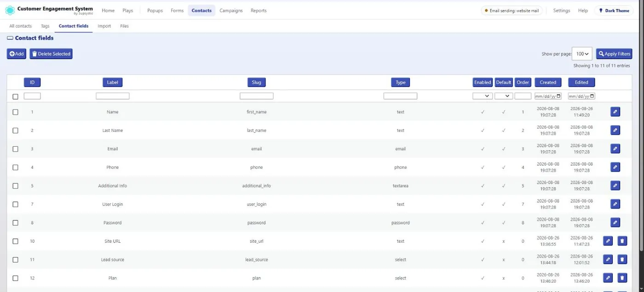644x292 pixels.
Task: Open the Home menu
Action: [108, 11]
